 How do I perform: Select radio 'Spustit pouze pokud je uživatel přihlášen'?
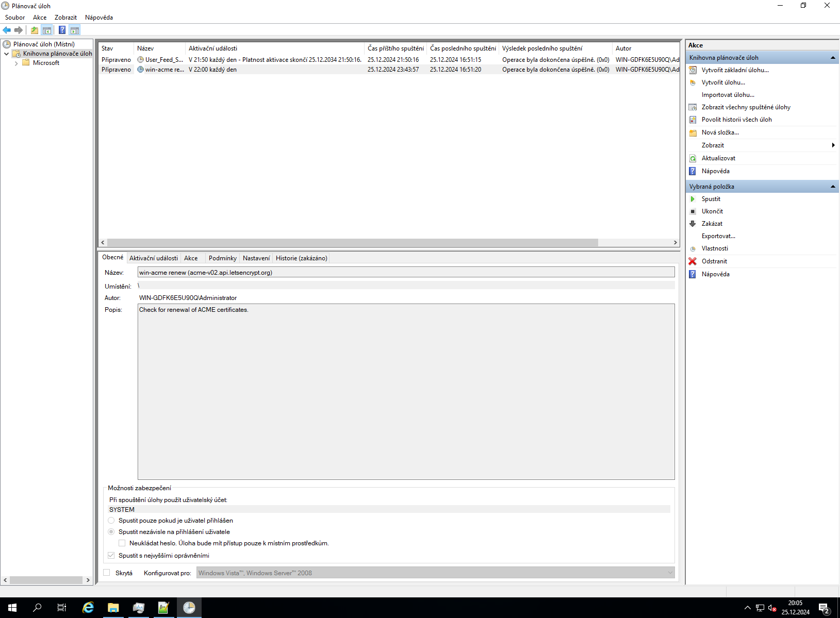111,521
